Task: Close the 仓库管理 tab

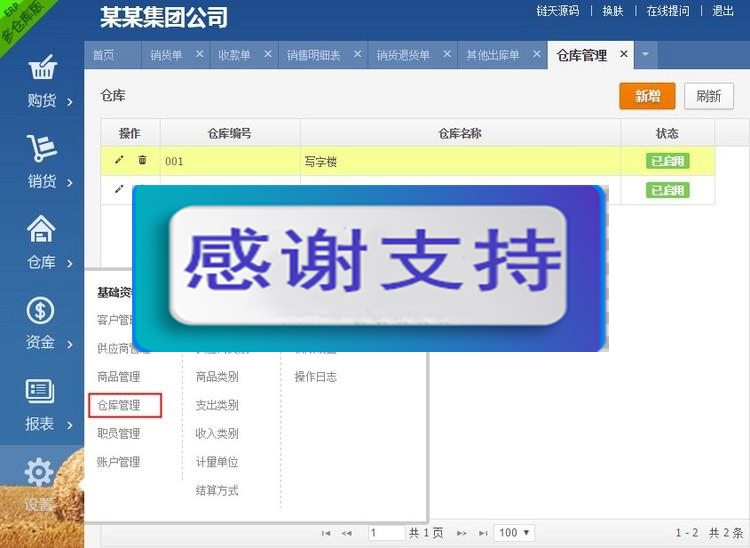Action: coord(624,54)
